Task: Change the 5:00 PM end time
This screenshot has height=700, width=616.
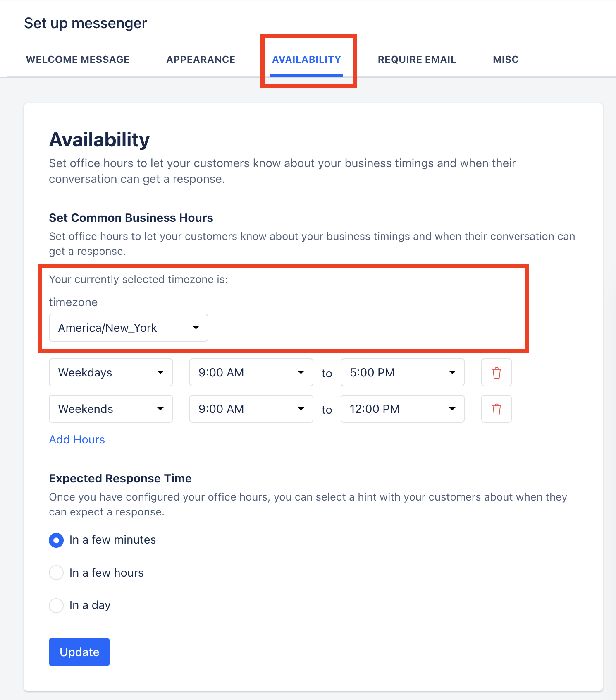Action: [x=402, y=372]
